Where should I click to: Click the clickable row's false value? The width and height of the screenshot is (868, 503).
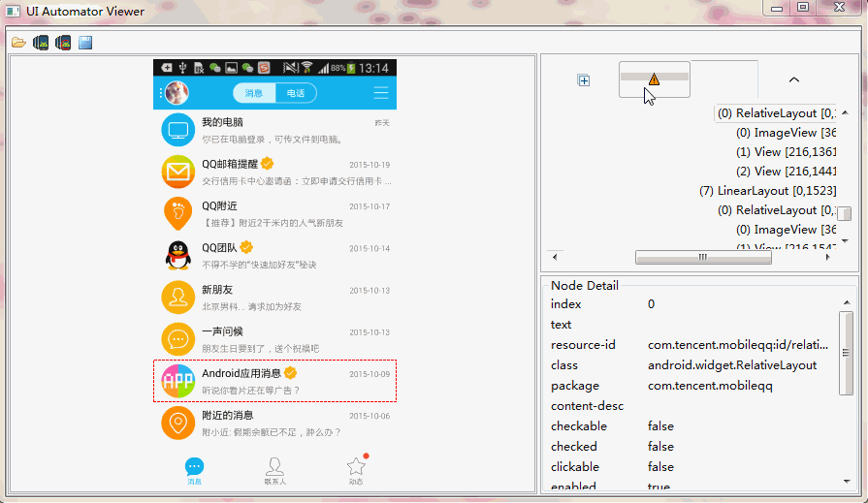coord(660,467)
